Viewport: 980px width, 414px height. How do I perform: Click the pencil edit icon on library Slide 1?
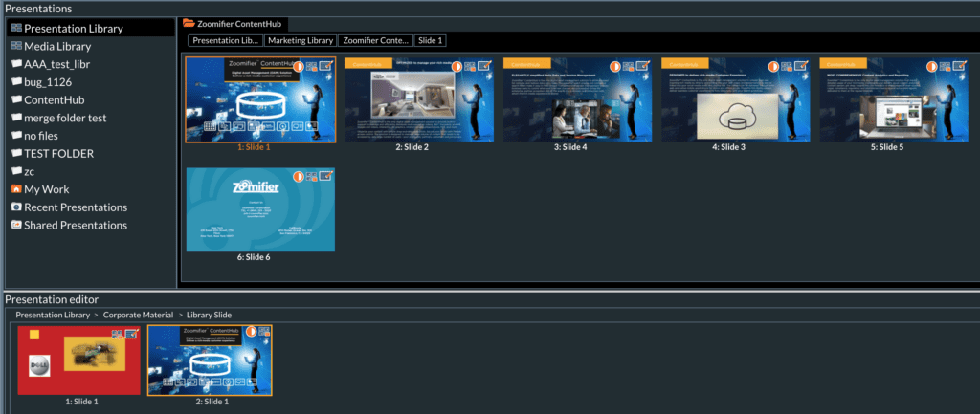click(x=325, y=66)
